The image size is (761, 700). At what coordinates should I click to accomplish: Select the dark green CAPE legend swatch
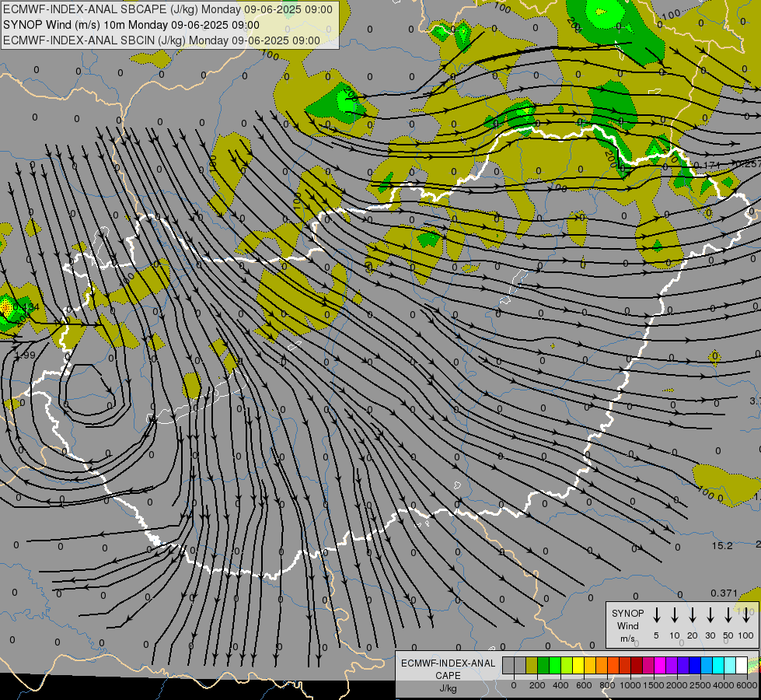[x=543, y=665]
